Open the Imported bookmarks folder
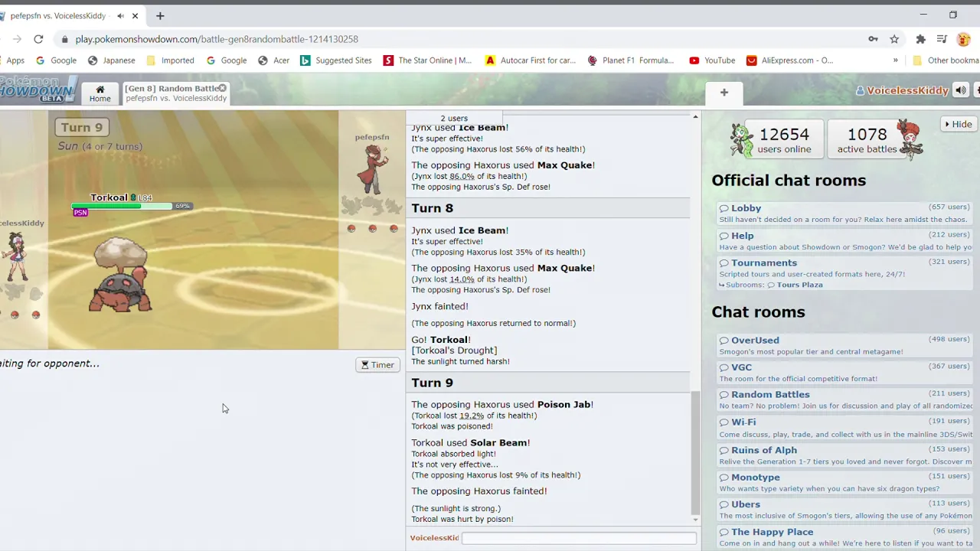 170,60
